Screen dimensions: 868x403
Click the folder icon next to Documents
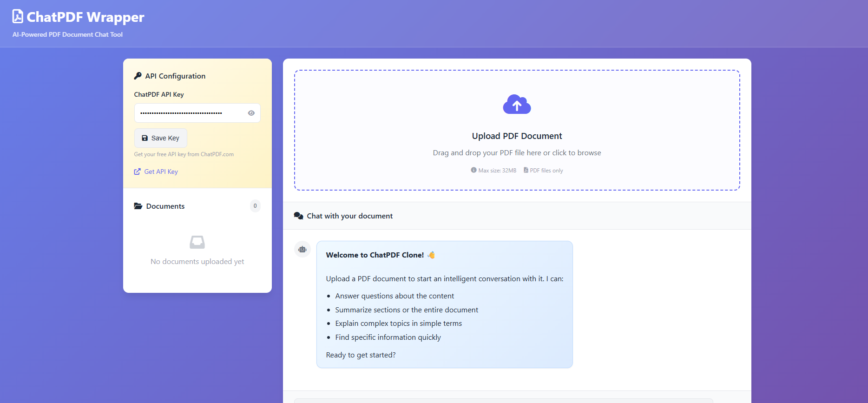tap(138, 206)
